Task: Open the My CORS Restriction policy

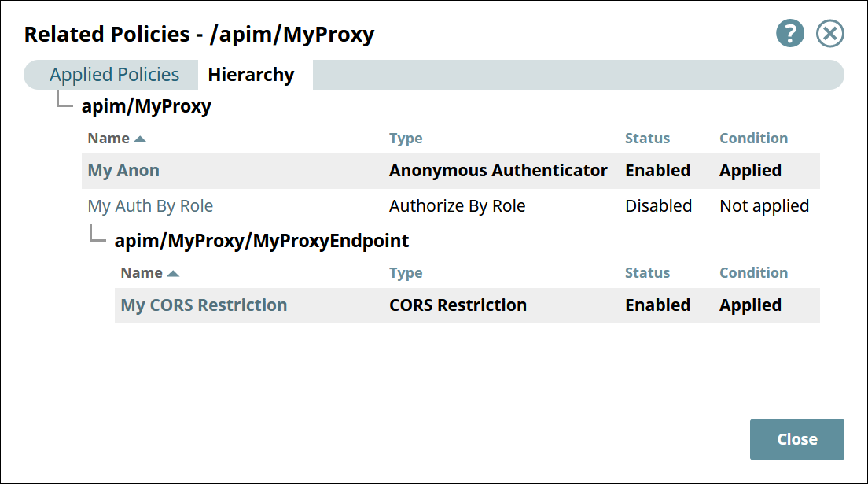Action: (x=204, y=305)
